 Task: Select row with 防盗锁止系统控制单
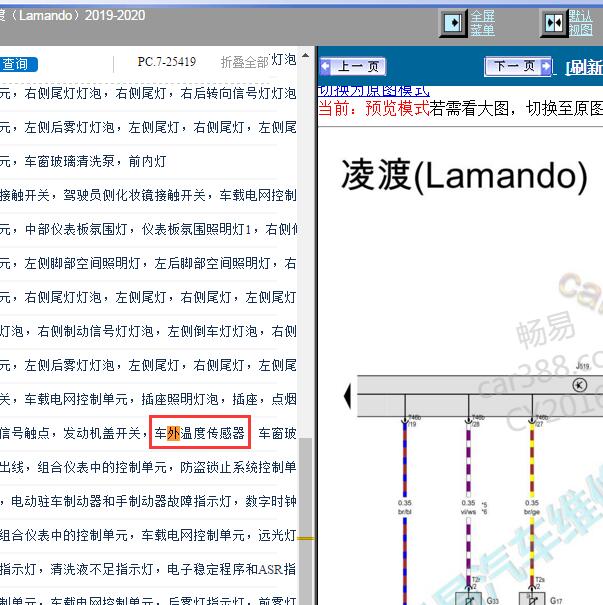tap(148, 467)
